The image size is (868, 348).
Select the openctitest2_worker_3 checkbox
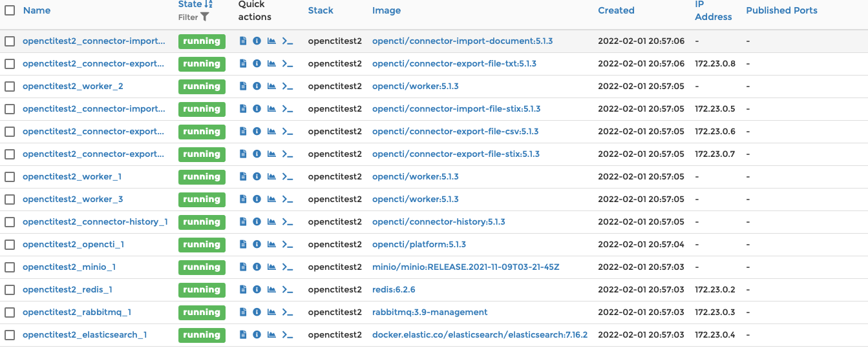[10, 199]
